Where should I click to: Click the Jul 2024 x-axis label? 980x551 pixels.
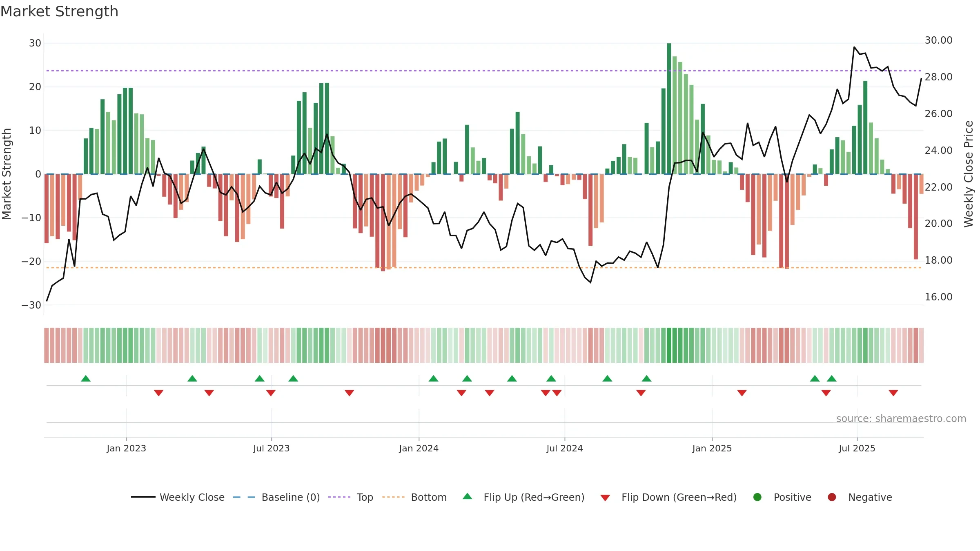(565, 448)
